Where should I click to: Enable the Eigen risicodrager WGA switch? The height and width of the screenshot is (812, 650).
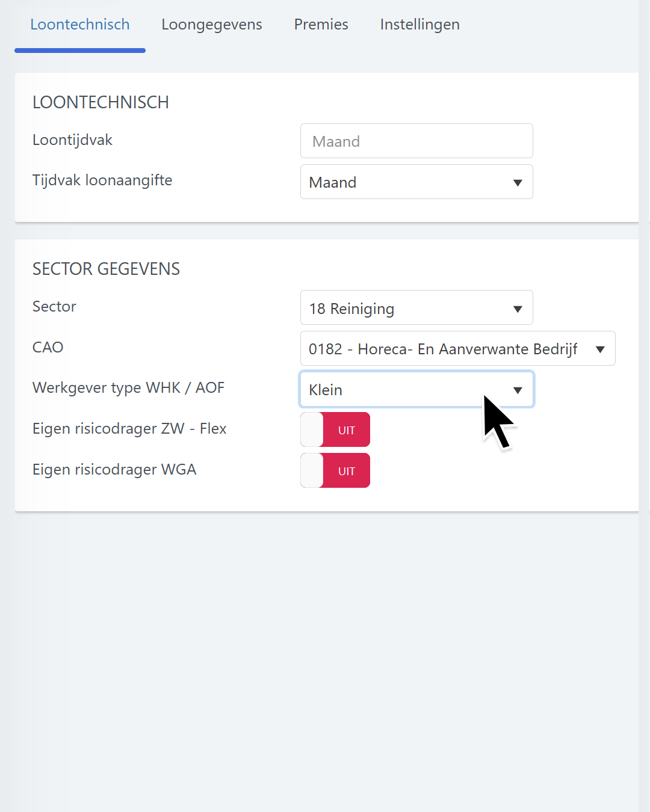click(x=335, y=471)
